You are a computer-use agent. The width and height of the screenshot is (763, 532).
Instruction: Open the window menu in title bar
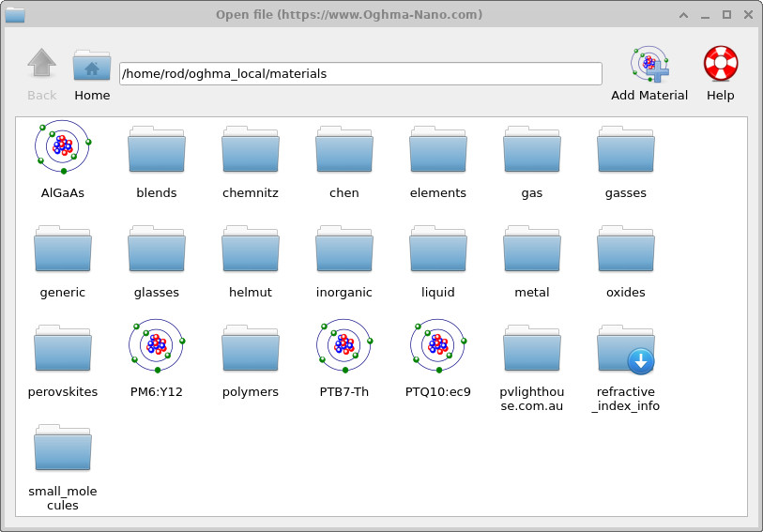click(15, 14)
